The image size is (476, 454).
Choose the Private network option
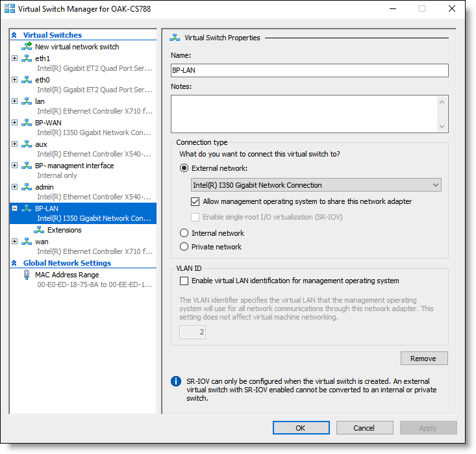[x=184, y=247]
